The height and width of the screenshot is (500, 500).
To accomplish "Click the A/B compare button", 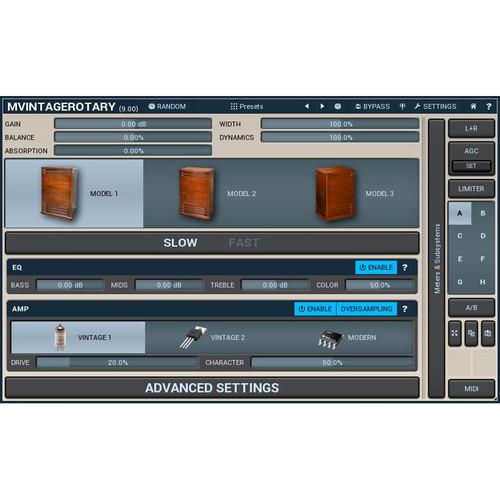I will point(471,308).
